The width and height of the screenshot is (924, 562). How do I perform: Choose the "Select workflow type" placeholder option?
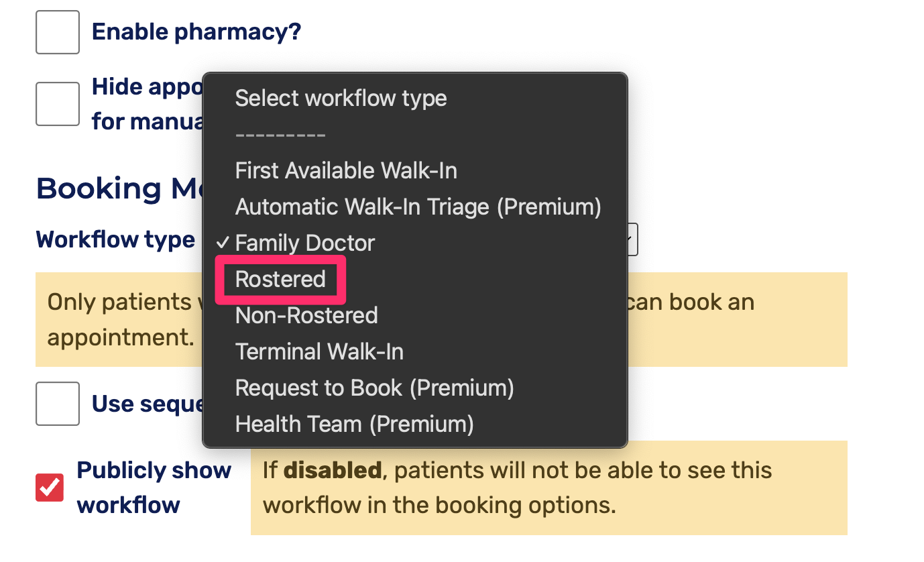[x=341, y=99]
